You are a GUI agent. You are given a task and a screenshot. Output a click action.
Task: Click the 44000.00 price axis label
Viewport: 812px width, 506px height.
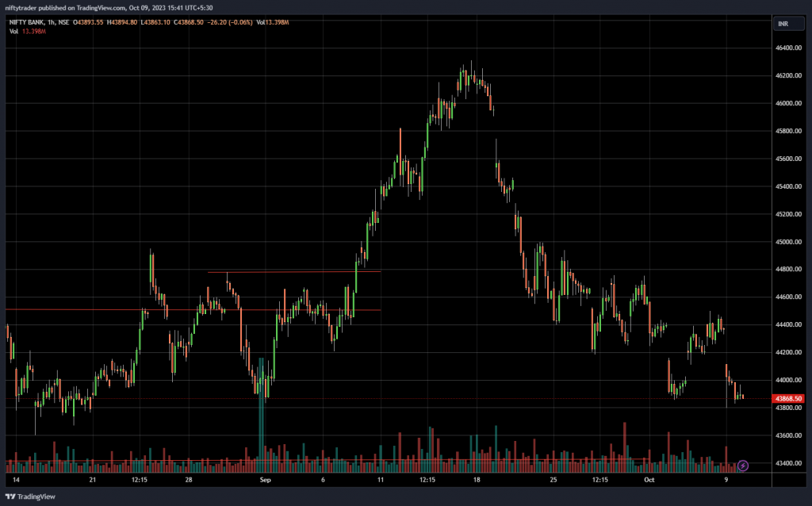(788, 380)
